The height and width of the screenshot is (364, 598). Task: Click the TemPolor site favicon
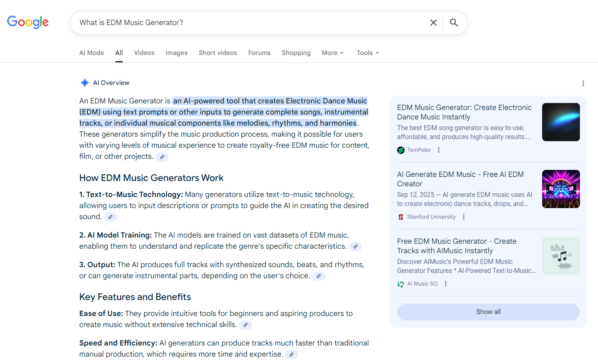click(x=400, y=150)
